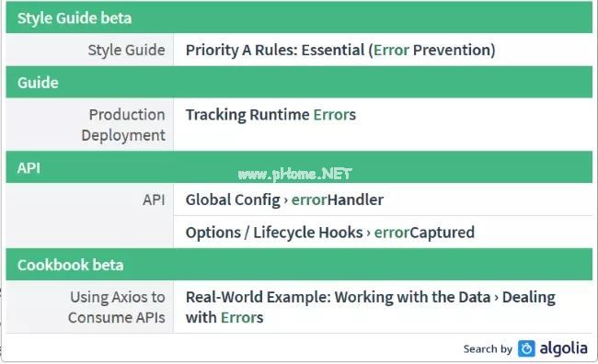Select the Production Deployment category label
The width and height of the screenshot is (598, 364).
pos(123,125)
